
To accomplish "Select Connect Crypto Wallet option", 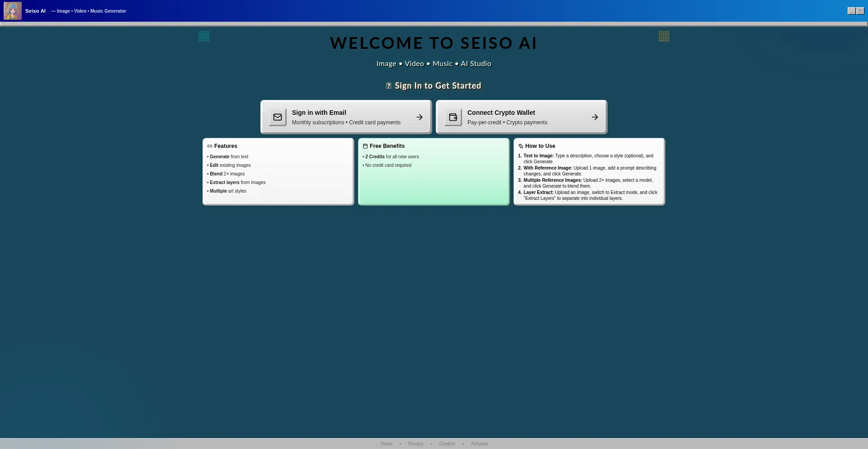I will [x=521, y=117].
